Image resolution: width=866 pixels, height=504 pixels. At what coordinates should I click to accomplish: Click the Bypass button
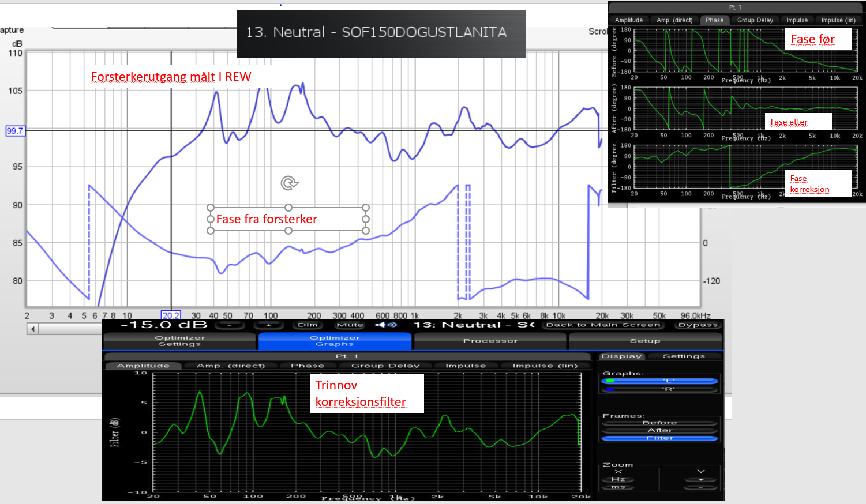pos(698,325)
